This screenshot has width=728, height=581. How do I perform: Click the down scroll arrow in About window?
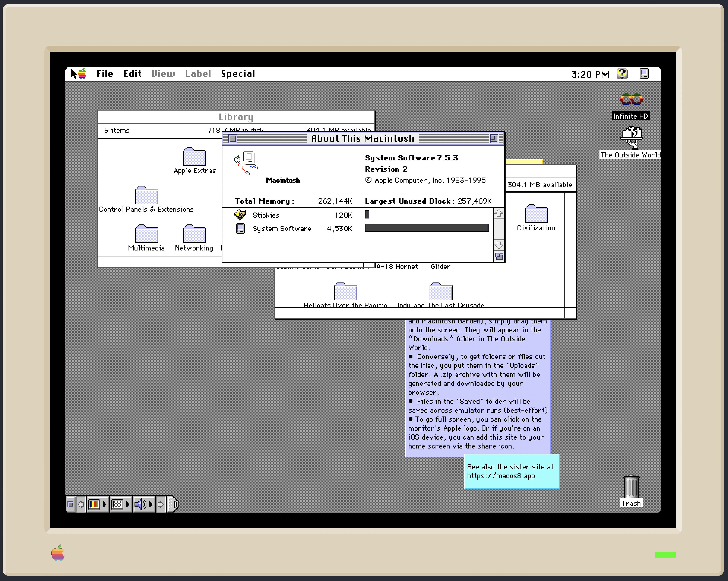coord(498,245)
